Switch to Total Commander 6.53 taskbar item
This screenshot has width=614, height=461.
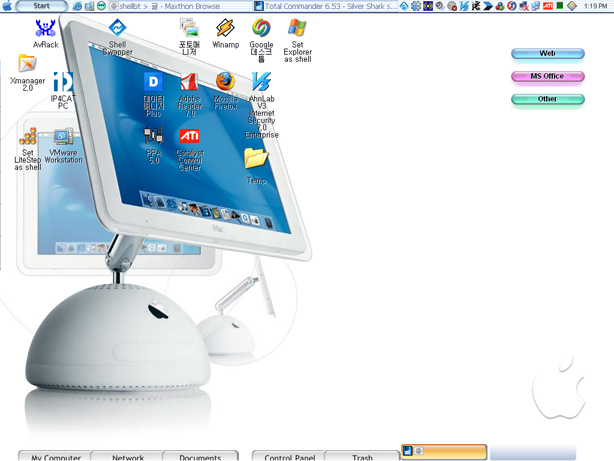(x=326, y=6)
